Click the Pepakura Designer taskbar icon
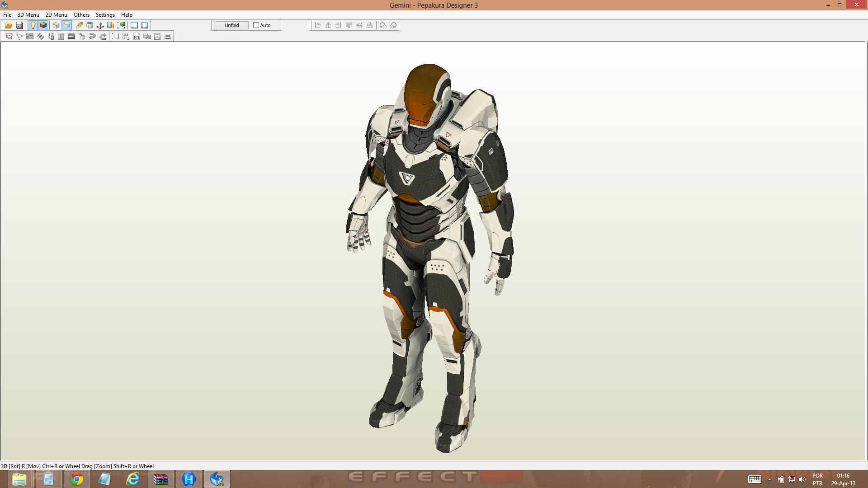This screenshot has width=868, height=488. point(217,479)
